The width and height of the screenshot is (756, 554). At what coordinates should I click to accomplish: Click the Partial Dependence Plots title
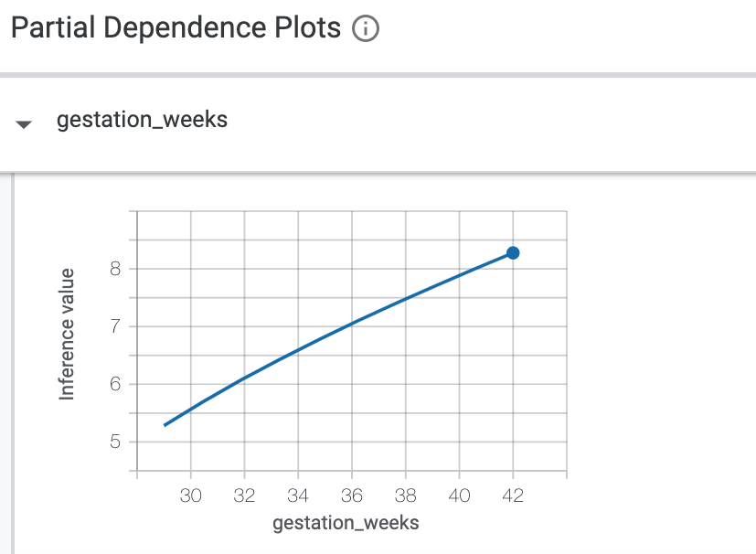pyautogui.click(x=175, y=28)
